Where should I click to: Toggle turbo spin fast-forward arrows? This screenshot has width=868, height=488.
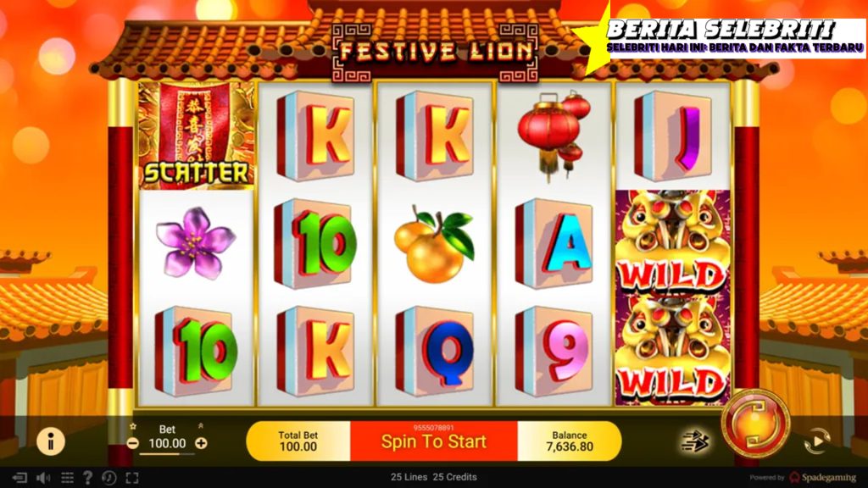(695, 441)
